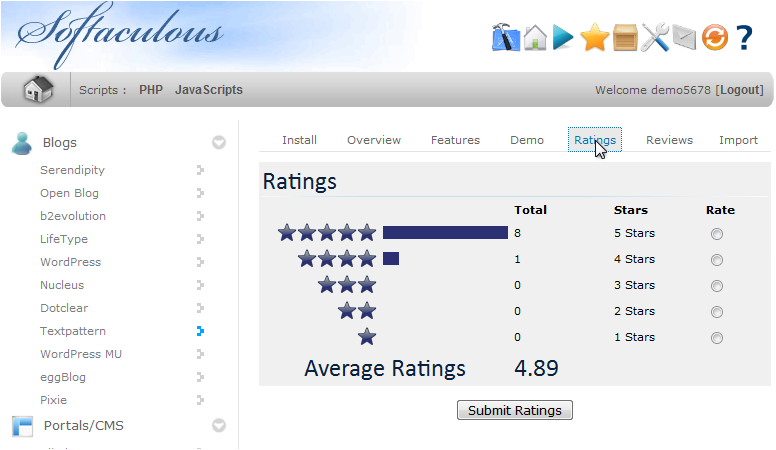Open Textpattern in the Blogs list
This screenshot has width=776, height=450.
(73, 331)
